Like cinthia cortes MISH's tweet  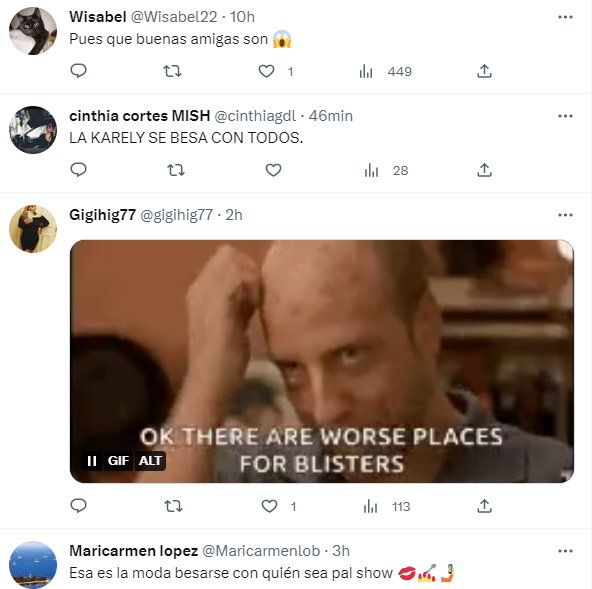click(x=273, y=170)
